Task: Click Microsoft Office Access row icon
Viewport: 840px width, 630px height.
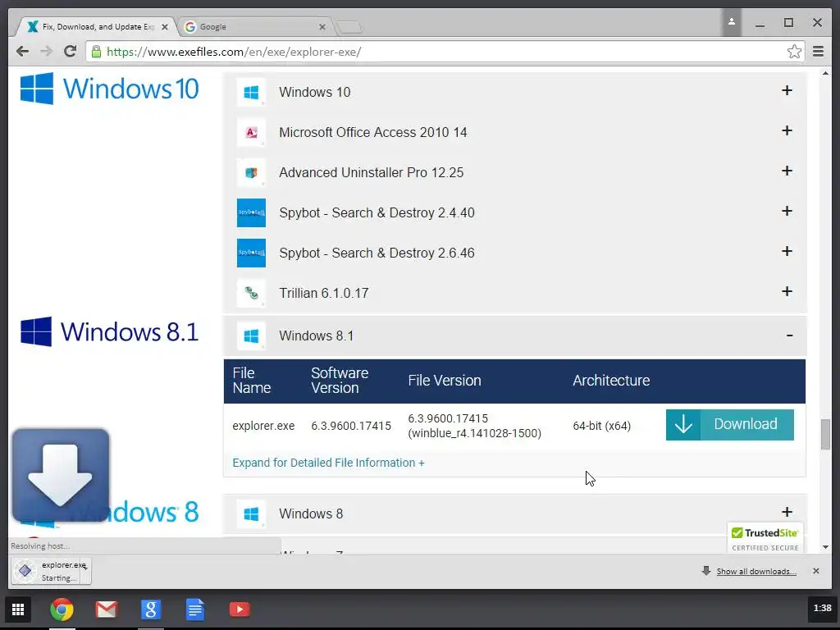Action: [x=251, y=132]
